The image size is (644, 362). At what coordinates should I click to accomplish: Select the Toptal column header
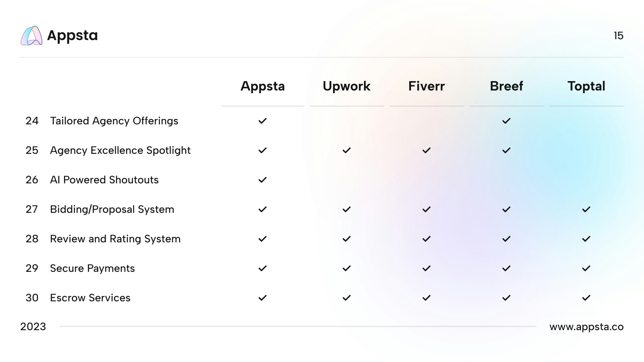586,86
